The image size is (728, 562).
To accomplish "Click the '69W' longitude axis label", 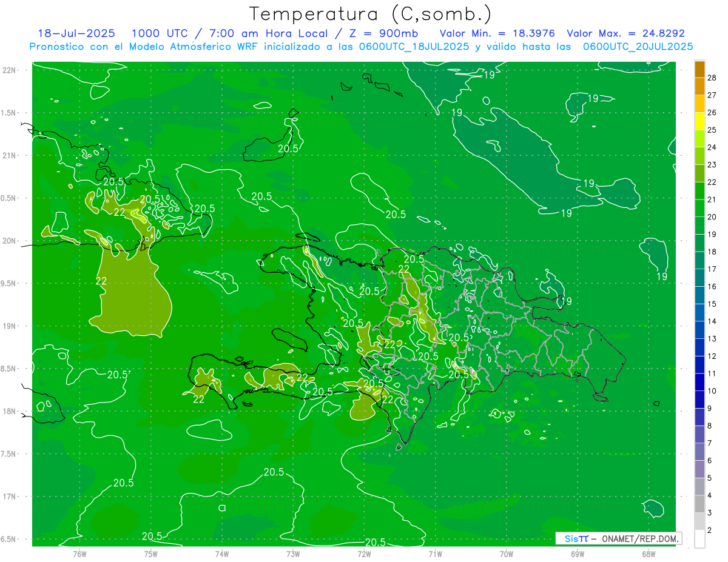I will pyautogui.click(x=578, y=554).
